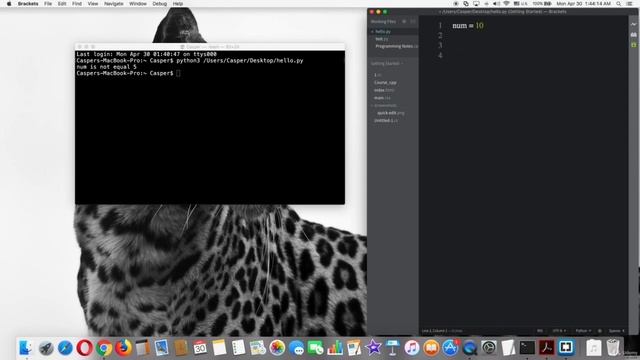Screen dimensions: 640x360
Task: Open the Brackets application menu
Action: click(28, 4)
